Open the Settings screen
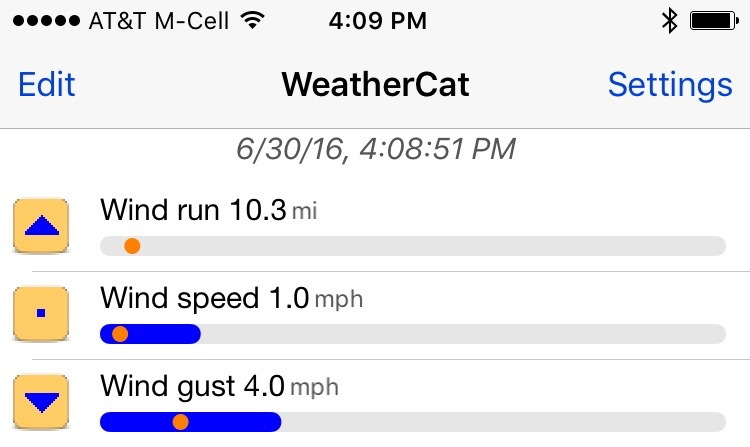Screen dimensions: 750x447 [x=670, y=85]
